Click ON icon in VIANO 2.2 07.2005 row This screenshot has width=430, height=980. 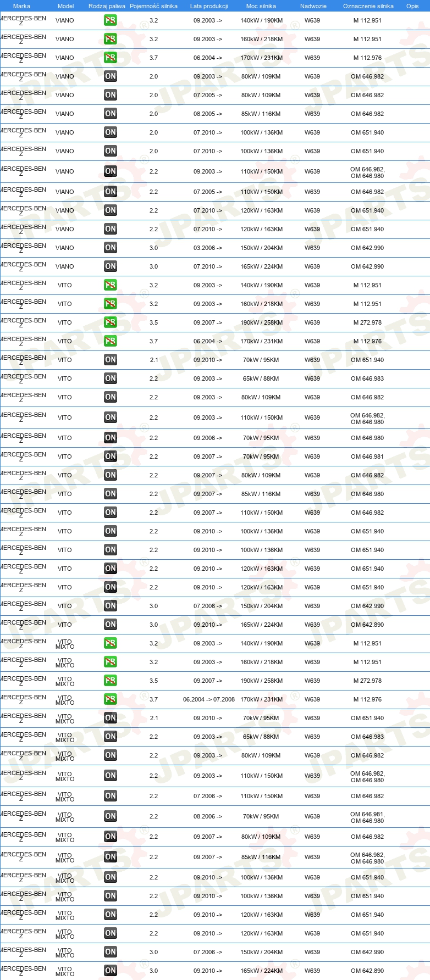point(111,192)
